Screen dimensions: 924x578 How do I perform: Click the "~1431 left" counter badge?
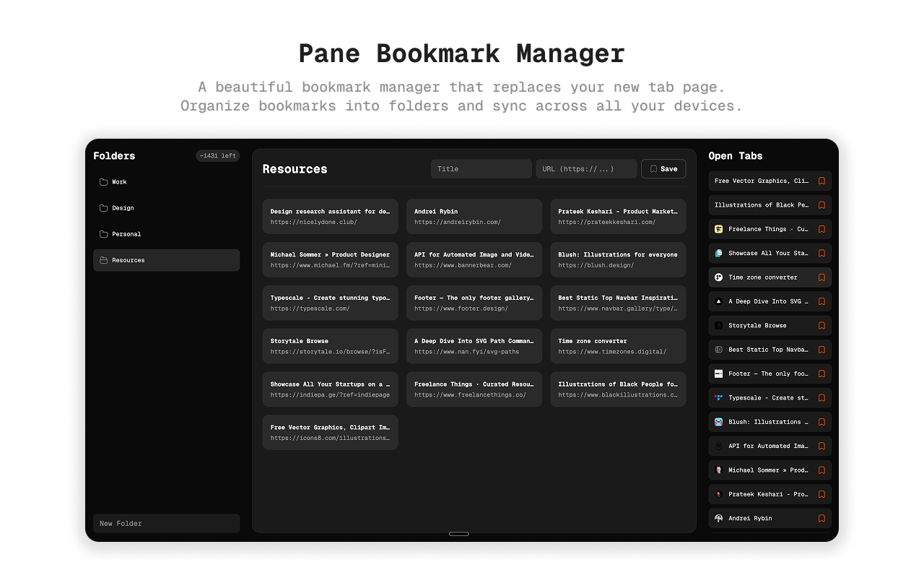(218, 155)
